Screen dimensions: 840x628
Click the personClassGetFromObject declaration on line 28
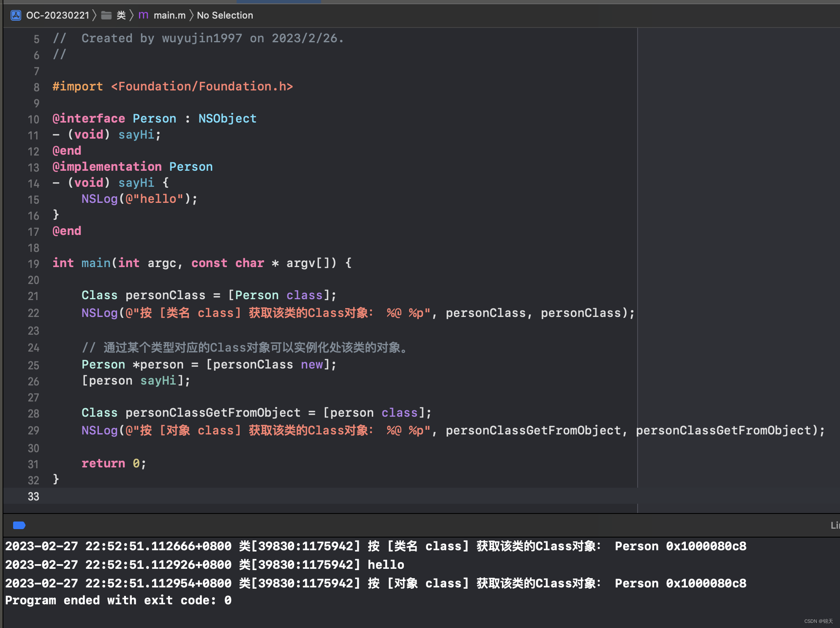(213, 413)
